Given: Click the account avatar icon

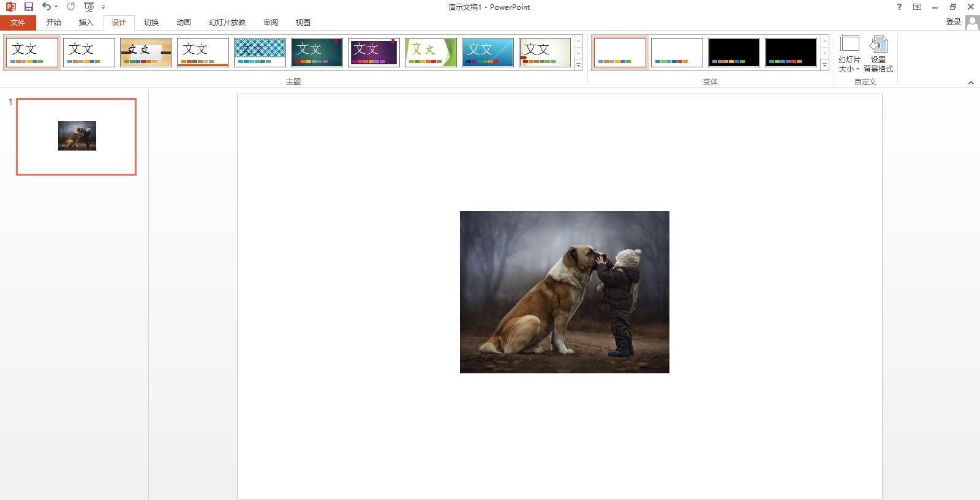Looking at the screenshot, I should pos(972,23).
